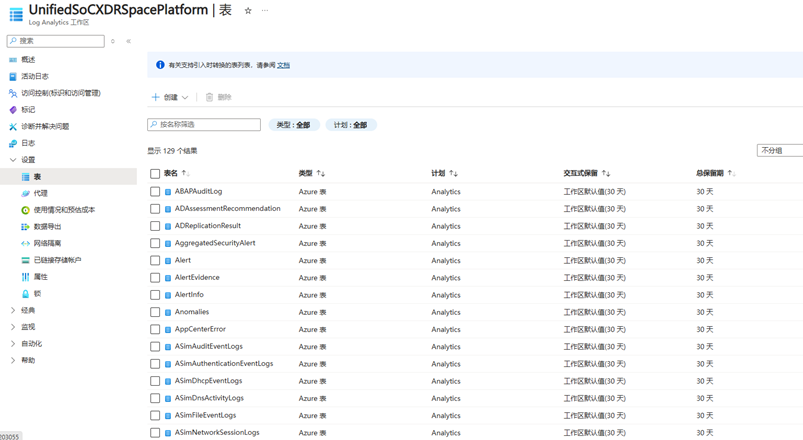The height and width of the screenshot is (440, 803).
Task: Open the ellipsis more options icon
Action: [265, 11]
